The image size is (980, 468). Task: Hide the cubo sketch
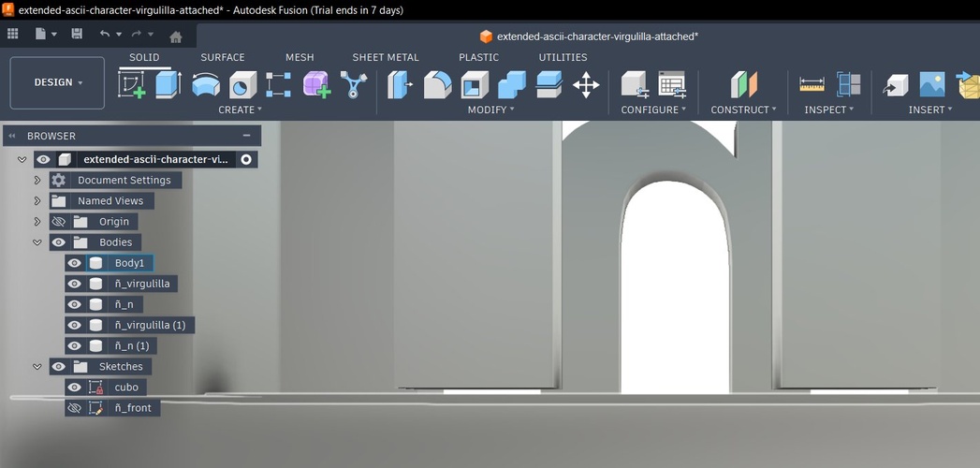click(74, 388)
